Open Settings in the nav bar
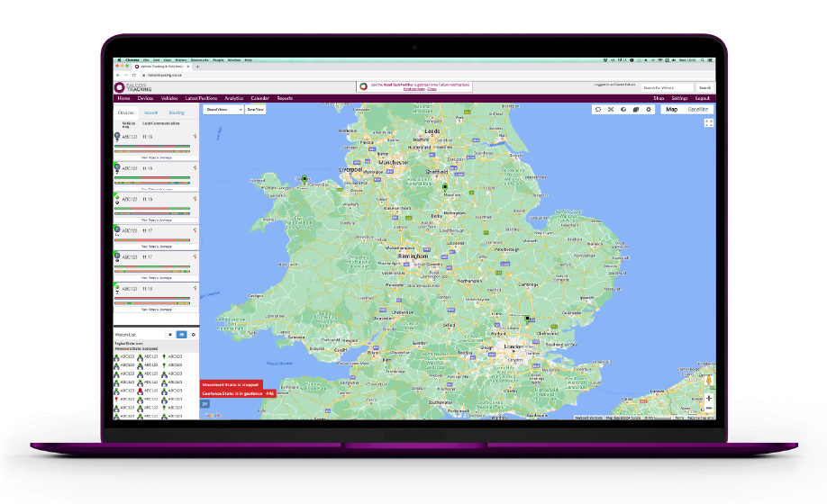Viewport: 827px width, 504px height. coord(679,98)
